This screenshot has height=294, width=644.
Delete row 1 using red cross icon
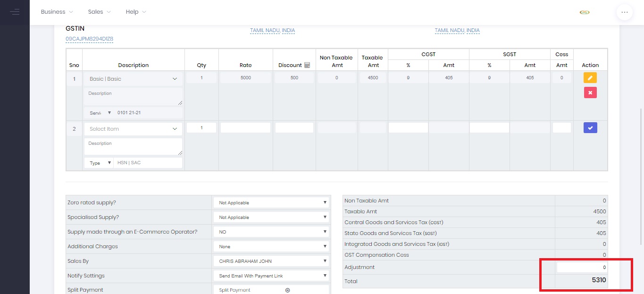click(590, 92)
